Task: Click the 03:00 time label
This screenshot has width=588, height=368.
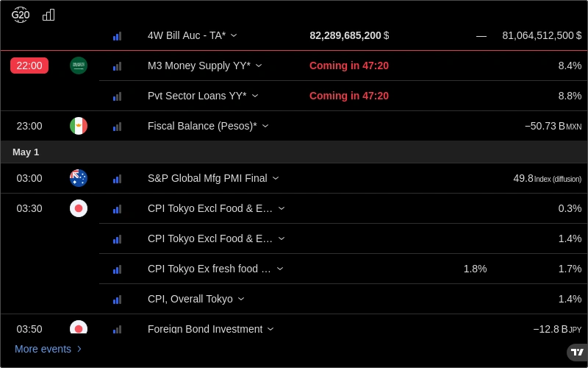Action: 29,178
